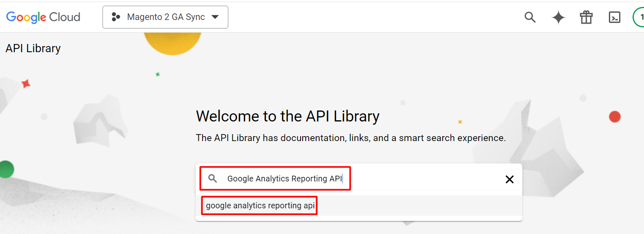The image size is (644, 234).
Task: Click the green circle decoration
Action: coord(6,169)
